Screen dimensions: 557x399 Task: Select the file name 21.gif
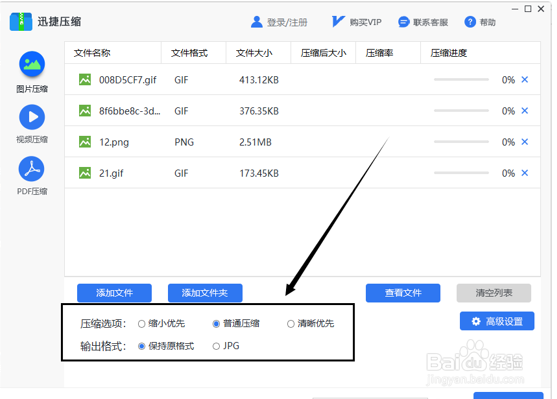tap(111, 174)
